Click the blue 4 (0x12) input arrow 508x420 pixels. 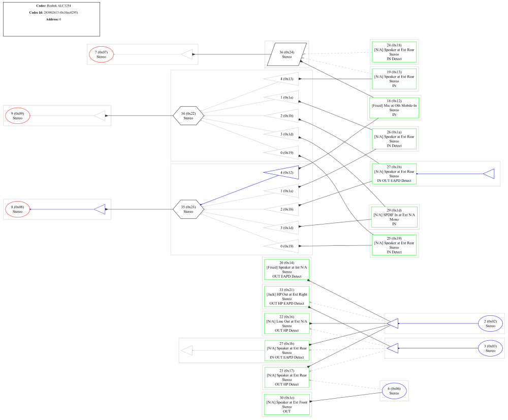283,173
